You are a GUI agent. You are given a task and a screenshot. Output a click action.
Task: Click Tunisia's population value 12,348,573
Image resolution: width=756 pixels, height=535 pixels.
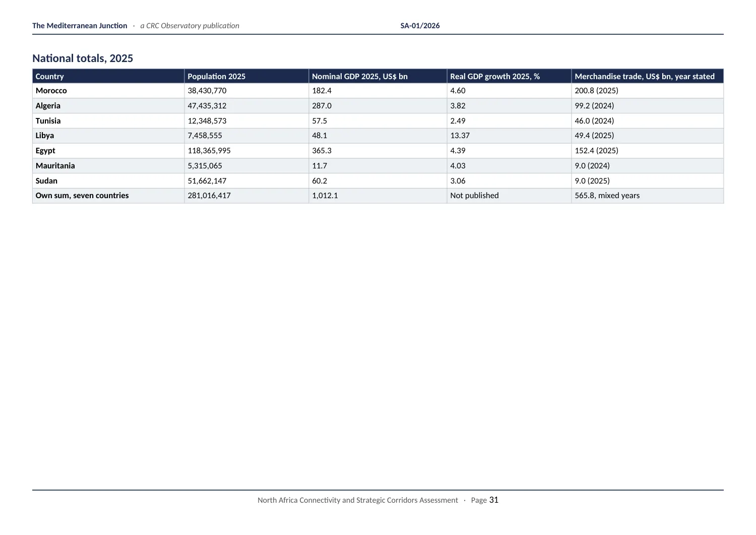pos(207,121)
